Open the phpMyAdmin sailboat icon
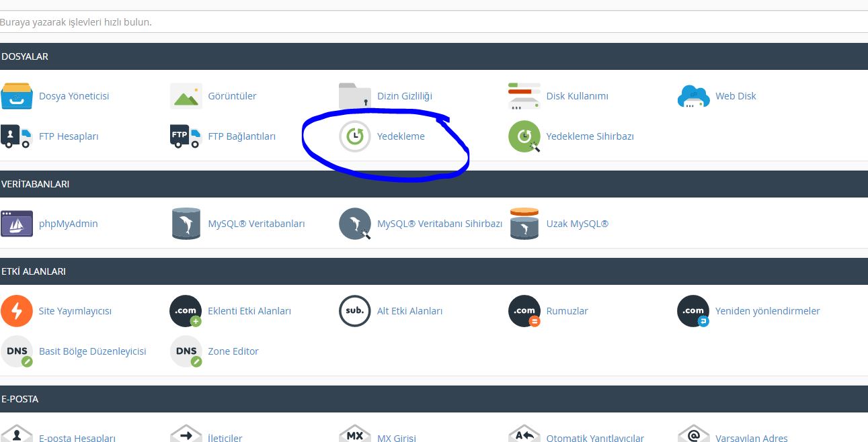 [17, 224]
